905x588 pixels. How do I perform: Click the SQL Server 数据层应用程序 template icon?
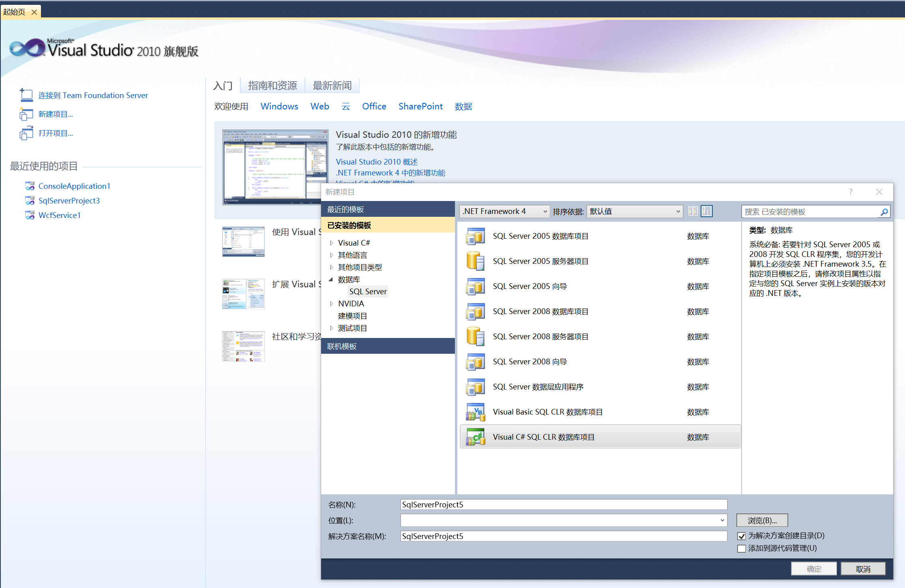pyautogui.click(x=475, y=387)
